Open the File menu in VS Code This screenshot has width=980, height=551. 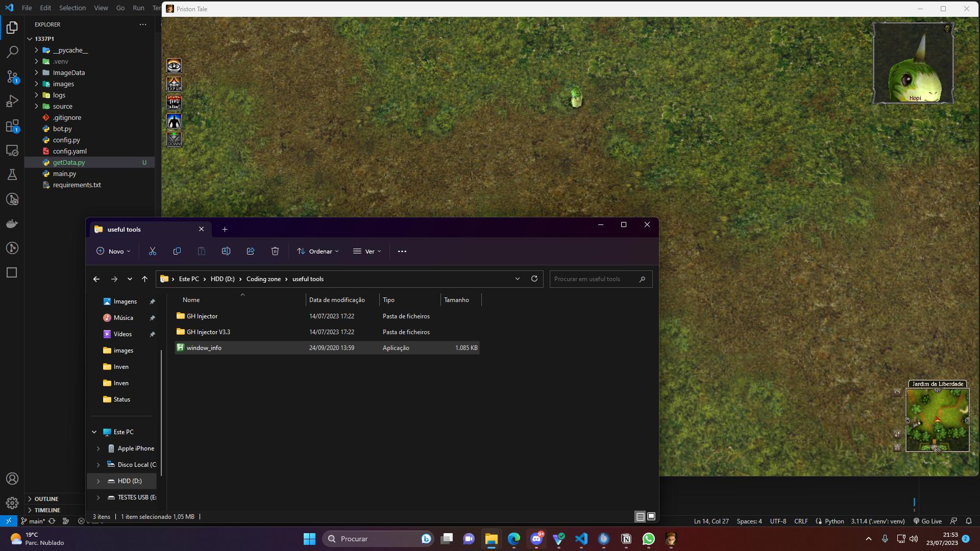pyautogui.click(x=27, y=8)
